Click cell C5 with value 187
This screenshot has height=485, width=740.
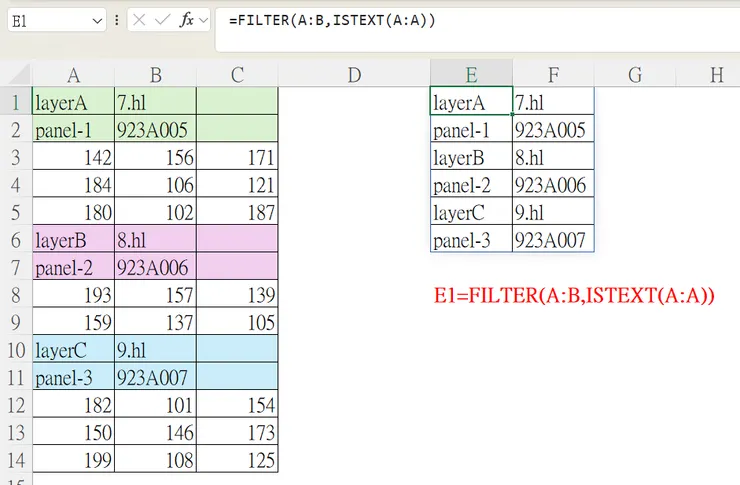(x=237, y=212)
